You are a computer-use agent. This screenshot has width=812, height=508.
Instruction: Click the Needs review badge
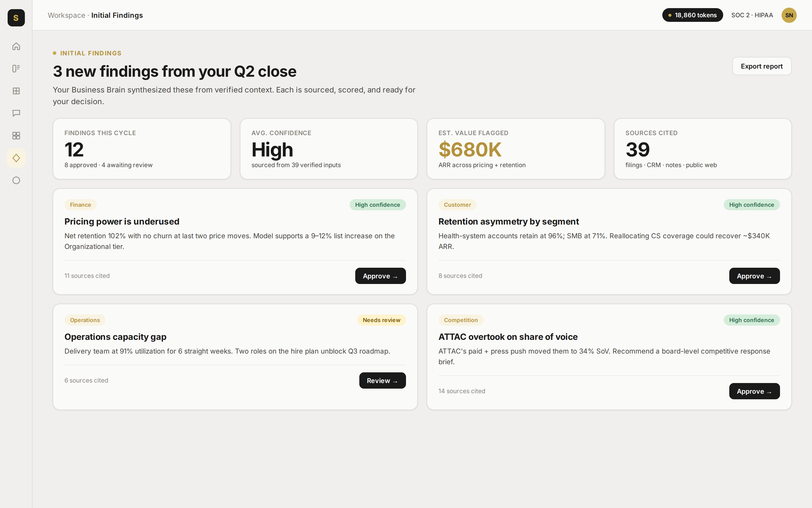click(381, 320)
